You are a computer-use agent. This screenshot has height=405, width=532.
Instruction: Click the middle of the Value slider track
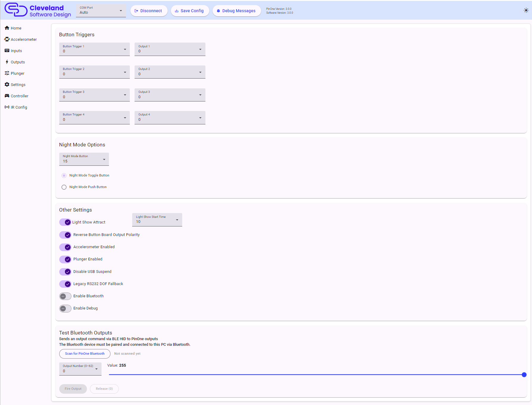[316, 375]
